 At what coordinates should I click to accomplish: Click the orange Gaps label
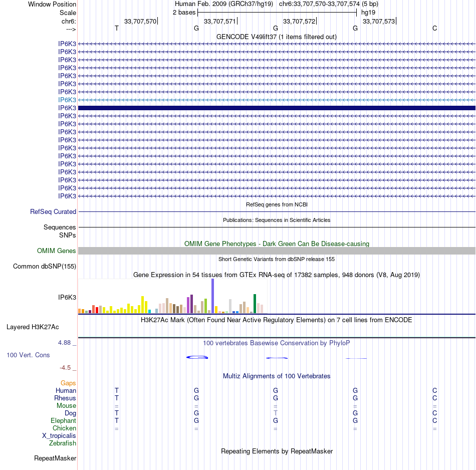[x=68, y=383]
